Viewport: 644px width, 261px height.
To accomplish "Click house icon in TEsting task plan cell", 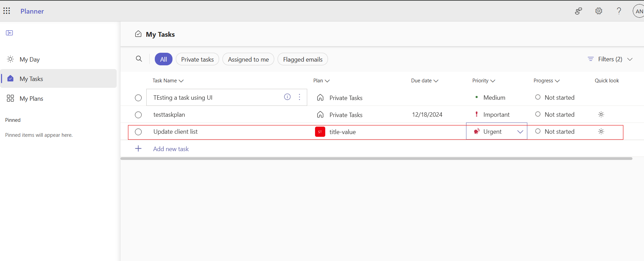I will point(320,98).
